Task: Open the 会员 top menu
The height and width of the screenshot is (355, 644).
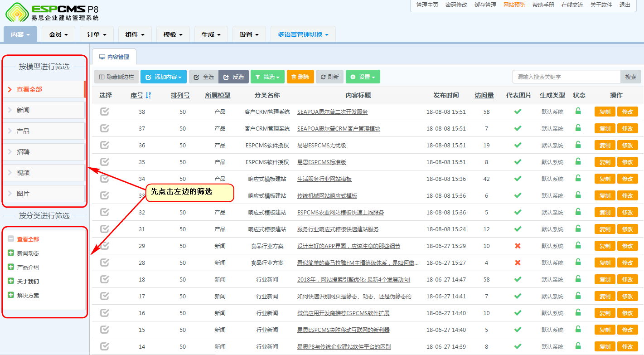Action: pyautogui.click(x=58, y=34)
